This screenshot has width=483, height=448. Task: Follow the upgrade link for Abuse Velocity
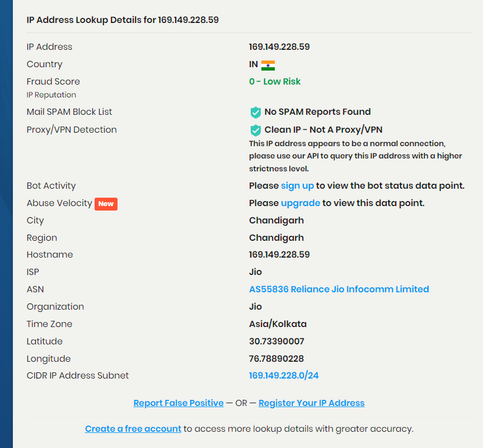coord(301,203)
